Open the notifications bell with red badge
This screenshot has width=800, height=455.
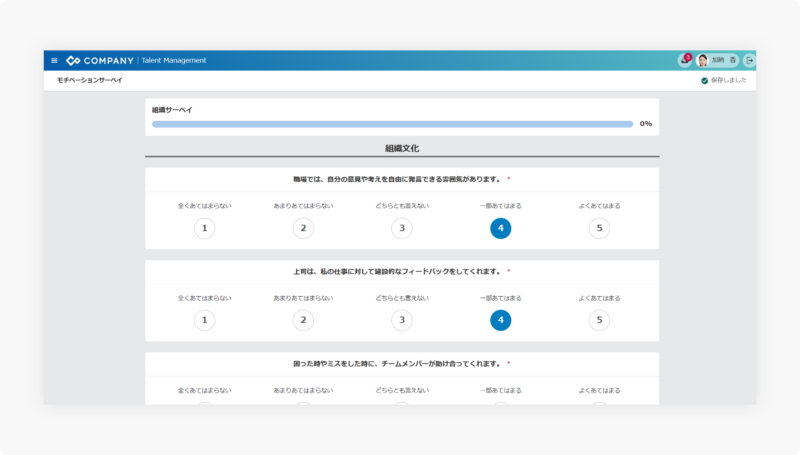(684, 60)
